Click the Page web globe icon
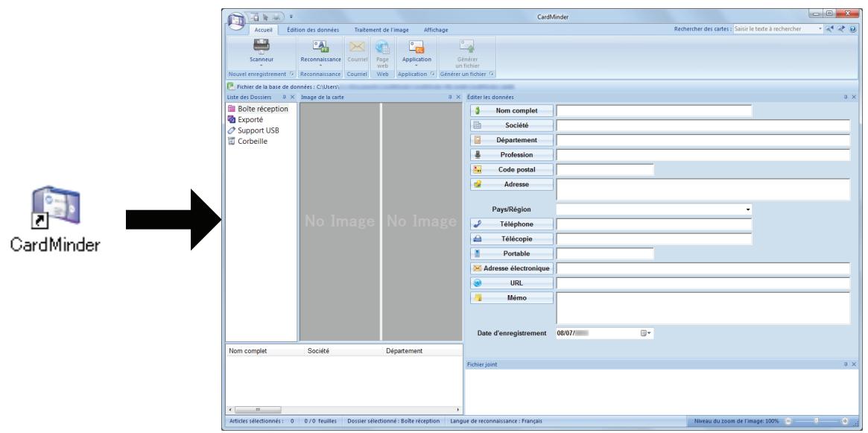The height and width of the screenshot is (433, 868). pyautogui.click(x=382, y=47)
